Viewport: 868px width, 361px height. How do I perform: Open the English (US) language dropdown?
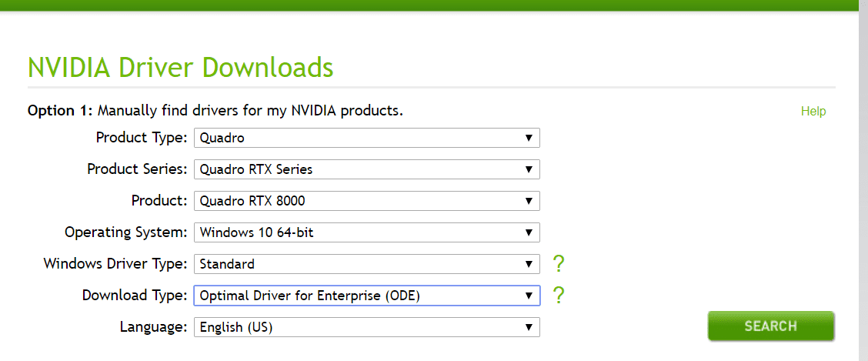[x=366, y=327]
